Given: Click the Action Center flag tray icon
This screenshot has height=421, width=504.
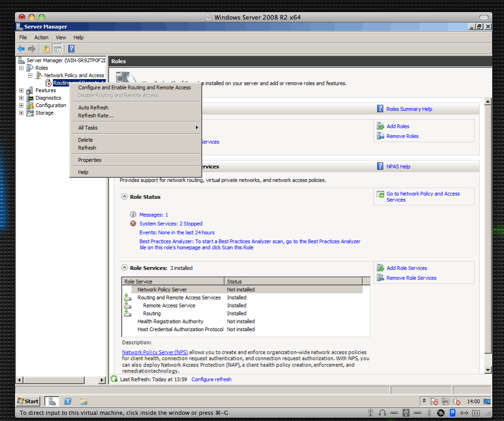Looking at the screenshot, I should point(434,401).
